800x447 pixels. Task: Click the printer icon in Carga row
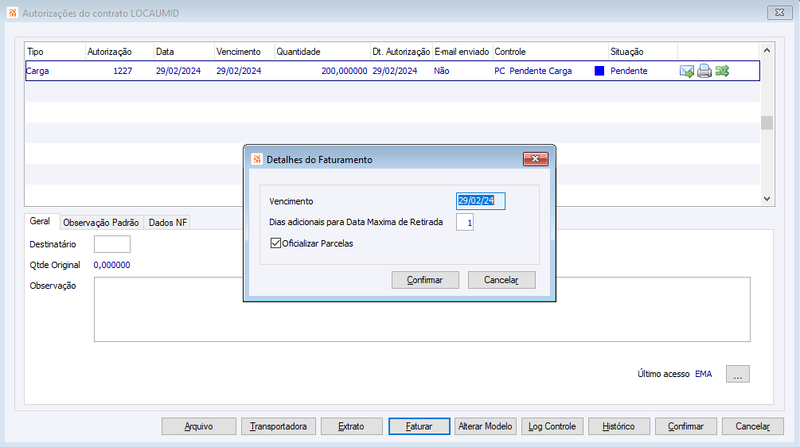[704, 71]
